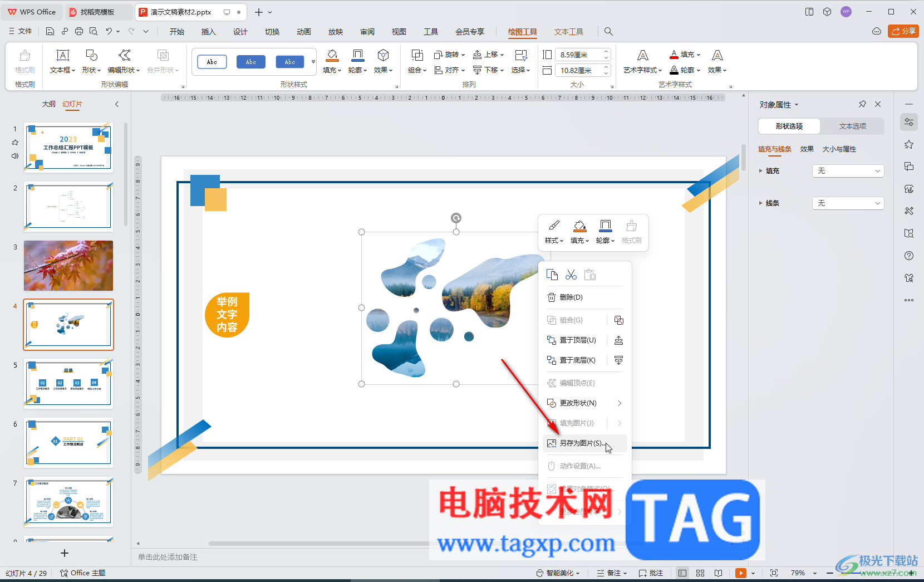Open the 文件 file menu
Screen dimensions: 924x582
tap(21, 31)
